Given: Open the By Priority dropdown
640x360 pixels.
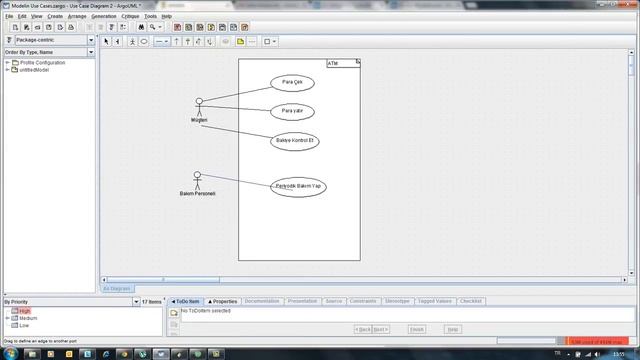Looking at the screenshot, I should pos(136,302).
